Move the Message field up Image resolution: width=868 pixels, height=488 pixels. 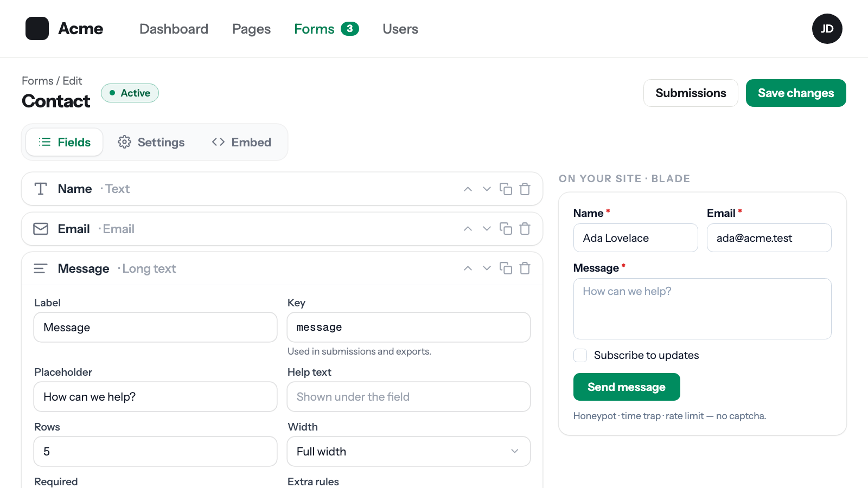pyautogui.click(x=468, y=268)
